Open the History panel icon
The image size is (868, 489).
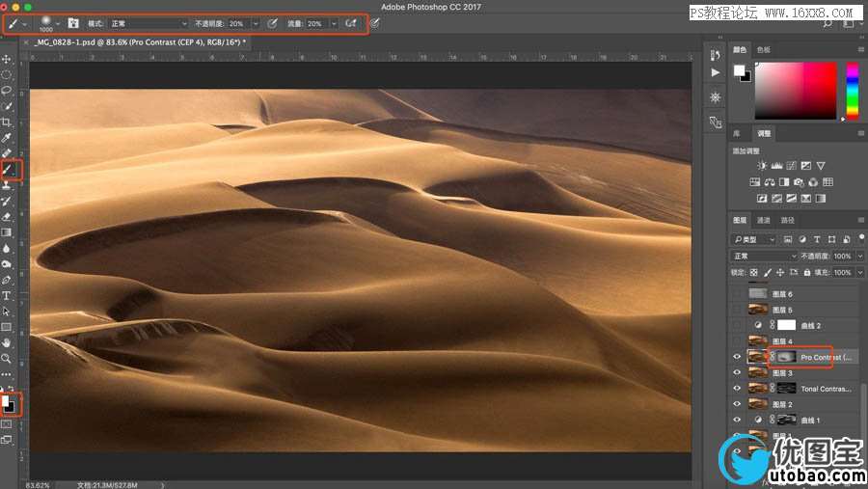tap(716, 55)
